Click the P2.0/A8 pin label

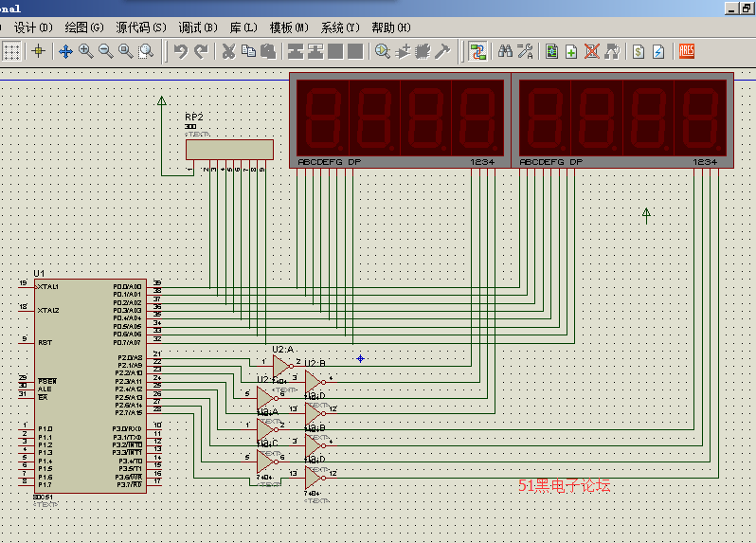click(x=130, y=357)
